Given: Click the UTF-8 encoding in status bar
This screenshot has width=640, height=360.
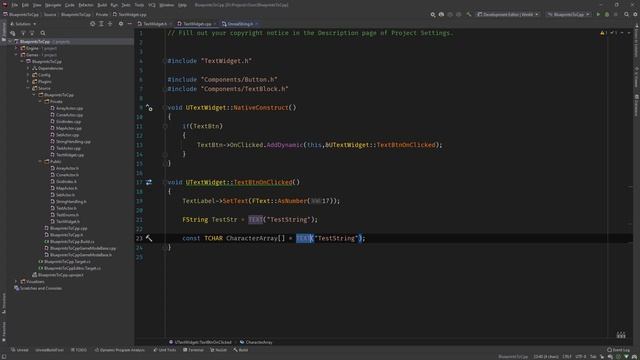Looking at the screenshot, I should click(x=580, y=357).
